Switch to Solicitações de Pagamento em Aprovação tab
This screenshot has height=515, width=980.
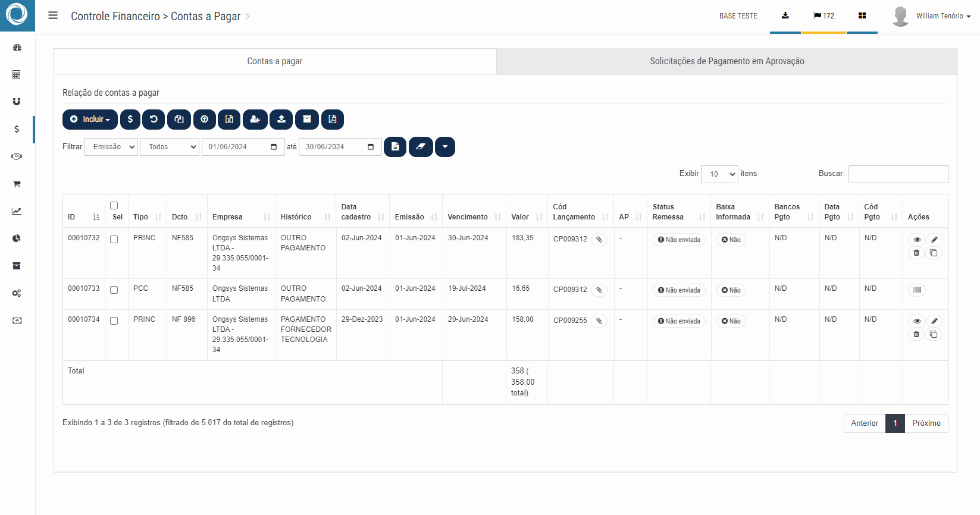coord(727,61)
